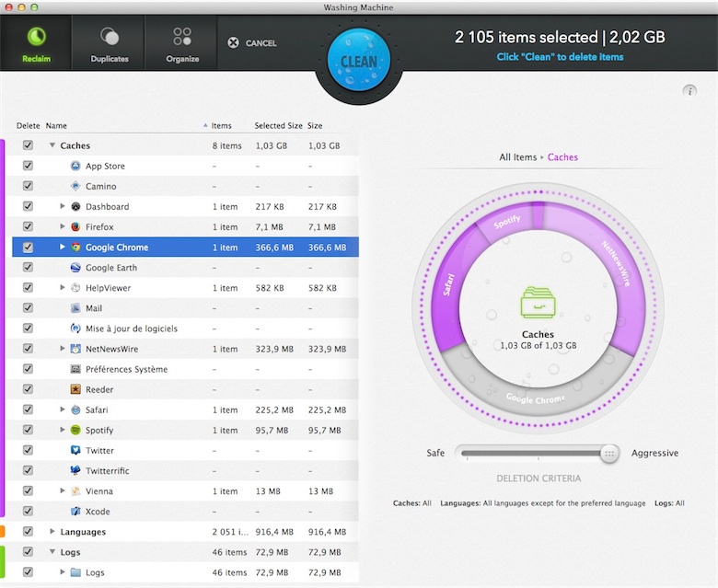Viewport: 718px width, 588px height.
Task: Uncheck the App Store delete checkbox
Action: pyautogui.click(x=28, y=166)
